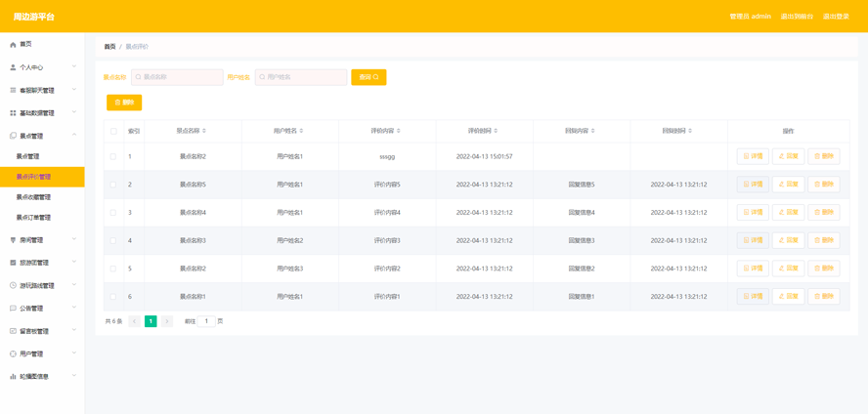Click the copy icon beside 景点管理 parent menu
868x414 pixels.
[13, 136]
